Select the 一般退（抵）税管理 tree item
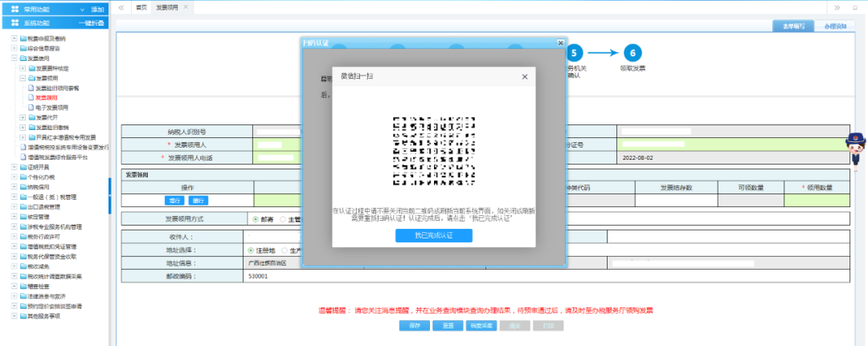This screenshot has height=346, width=868. tap(52, 197)
